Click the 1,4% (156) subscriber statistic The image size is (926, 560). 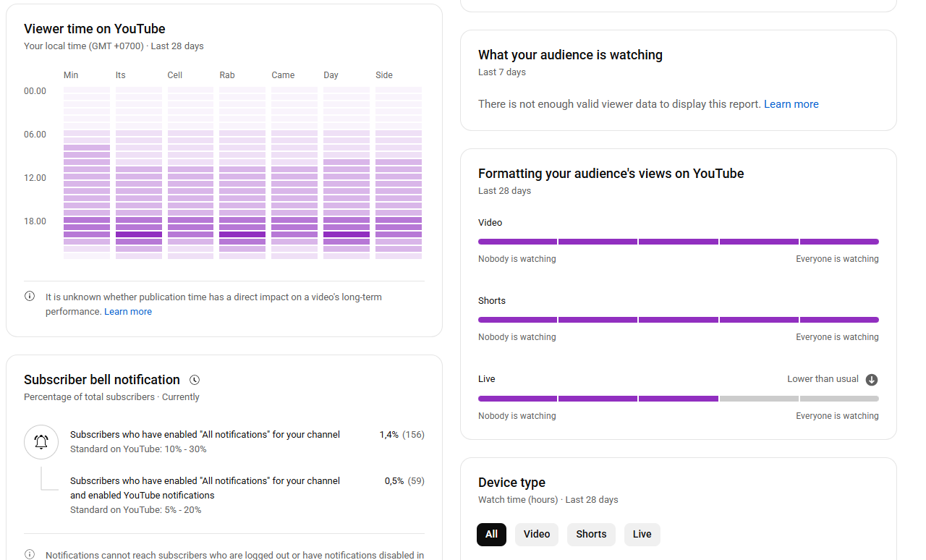tap(402, 435)
